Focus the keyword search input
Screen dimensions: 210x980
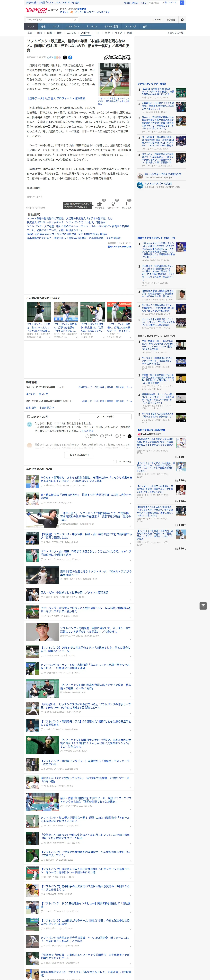pyautogui.click(x=49, y=20)
